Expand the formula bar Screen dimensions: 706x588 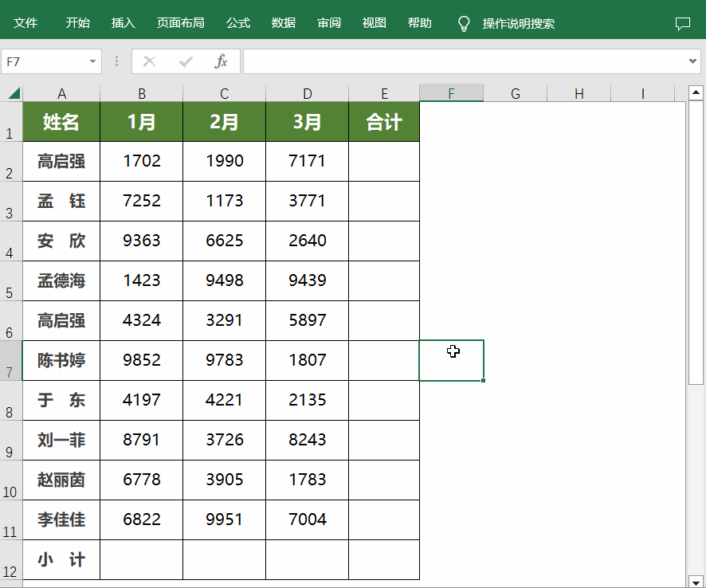tap(692, 61)
